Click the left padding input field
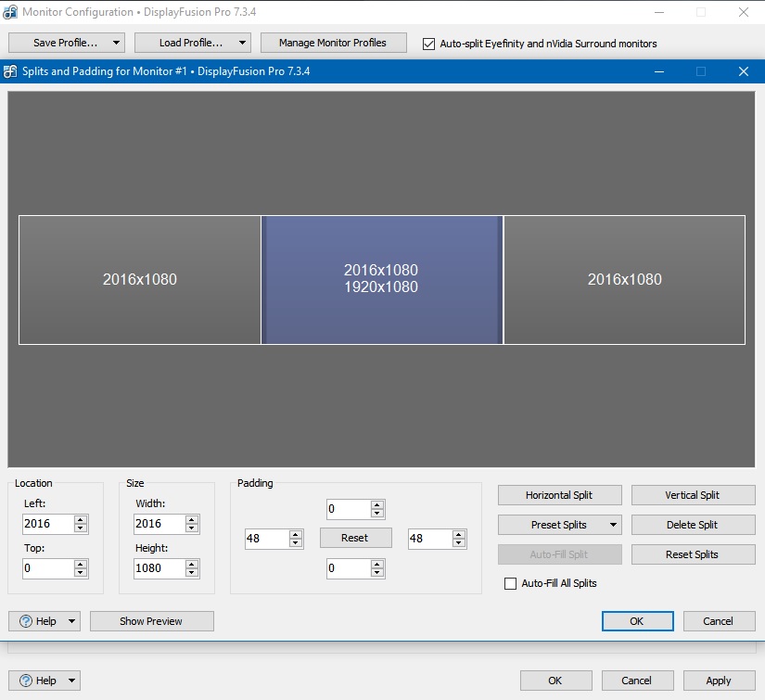This screenshot has height=700, width=765. pyautogui.click(x=267, y=539)
